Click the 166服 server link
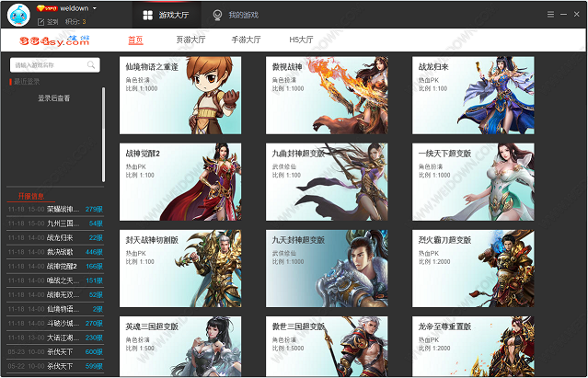Screen dimensions: 588x378 (94, 266)
